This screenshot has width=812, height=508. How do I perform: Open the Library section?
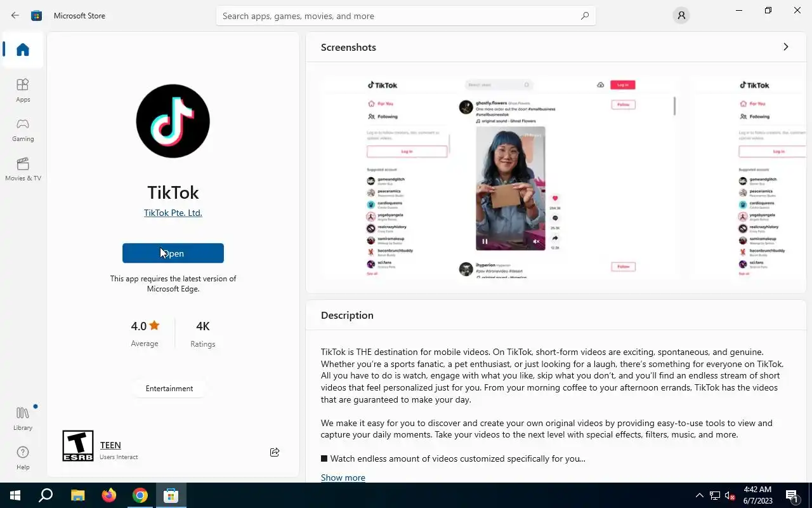[23, 418]
